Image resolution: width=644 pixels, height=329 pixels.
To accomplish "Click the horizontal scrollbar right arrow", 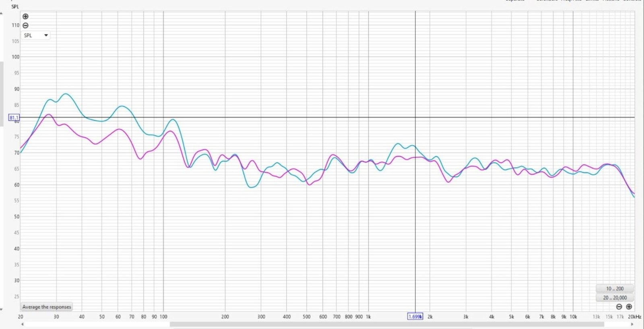I will (632, 324).
